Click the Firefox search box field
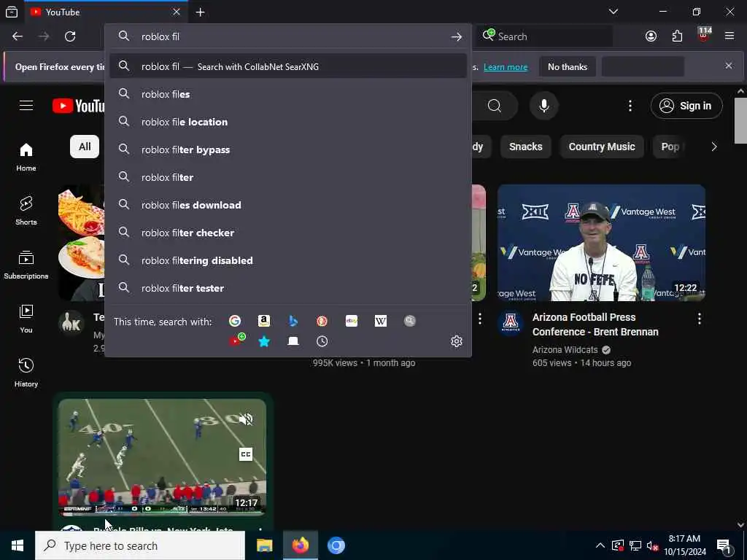 (544, 36)
